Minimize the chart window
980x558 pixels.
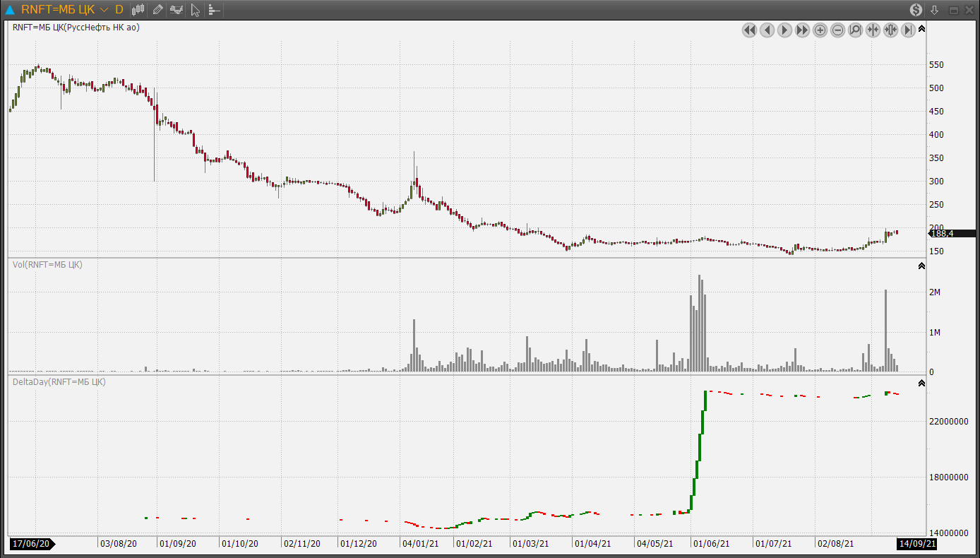[953, 10]
